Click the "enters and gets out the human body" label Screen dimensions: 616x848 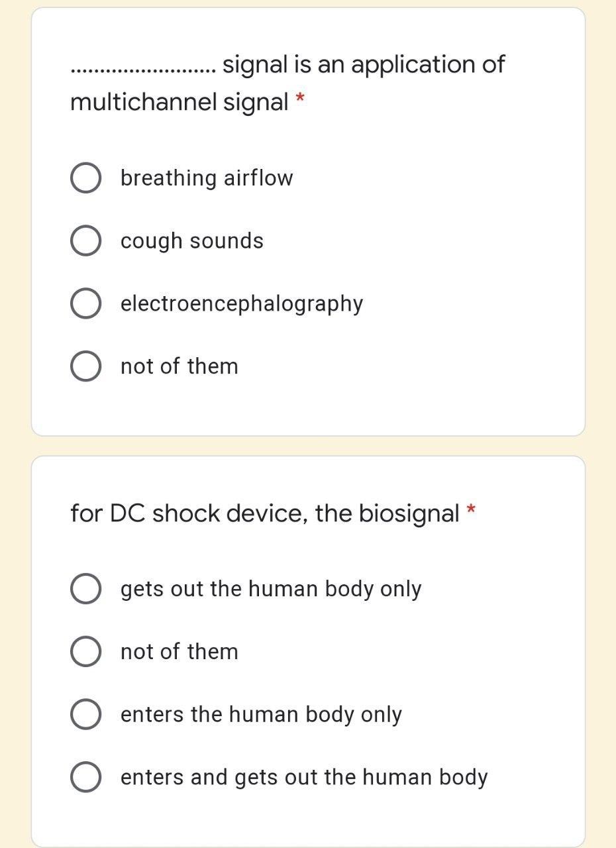(x=304, y=777)
